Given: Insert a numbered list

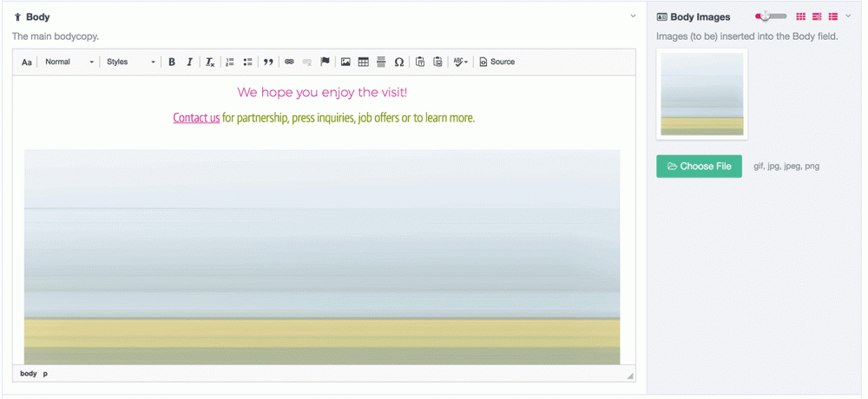Looking at the screenshot, I should [230, 62].
